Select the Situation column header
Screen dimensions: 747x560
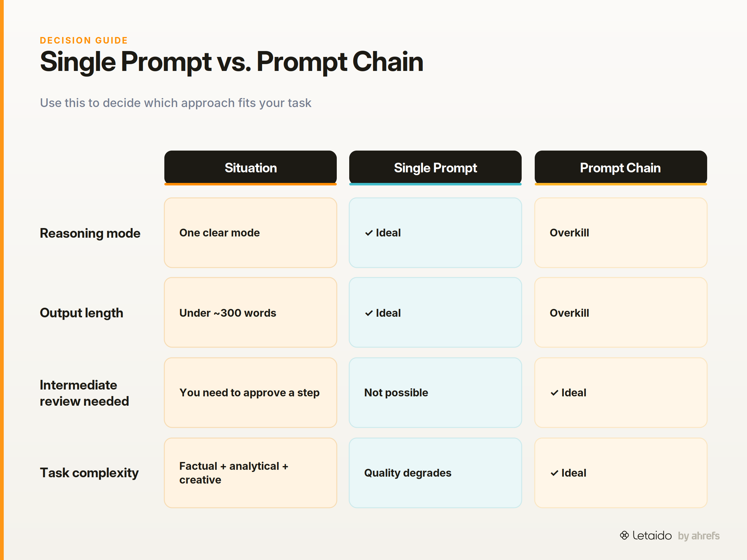[251, 168]
